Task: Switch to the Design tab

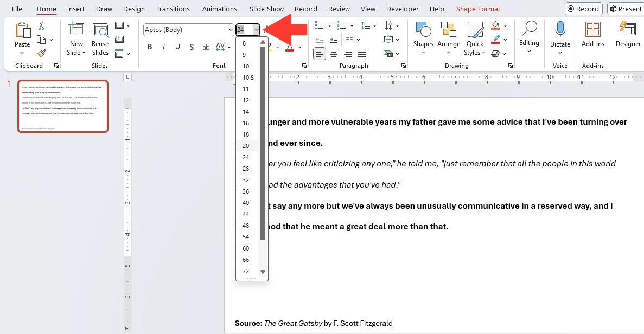Action: [x=134, y=9]
